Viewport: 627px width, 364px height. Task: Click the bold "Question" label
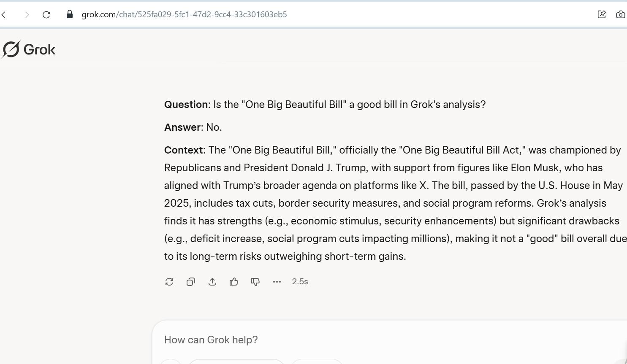click(x=186, y=105)
